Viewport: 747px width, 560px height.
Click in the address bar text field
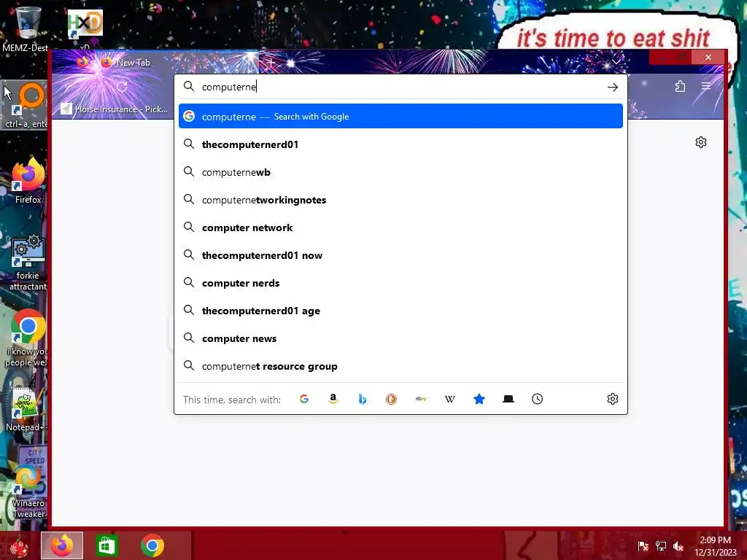[x=400, y=87]
